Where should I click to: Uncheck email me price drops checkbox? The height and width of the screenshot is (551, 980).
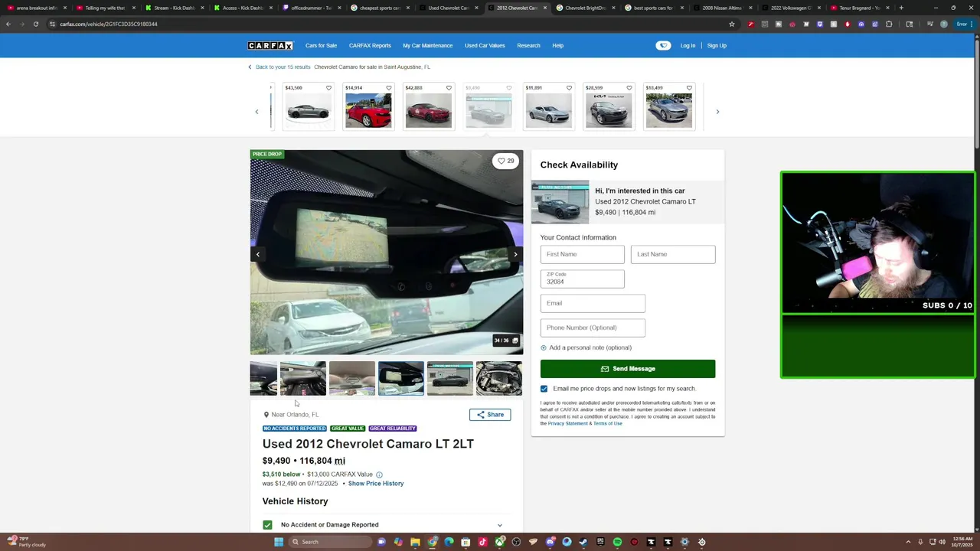(x=544, y=389)
